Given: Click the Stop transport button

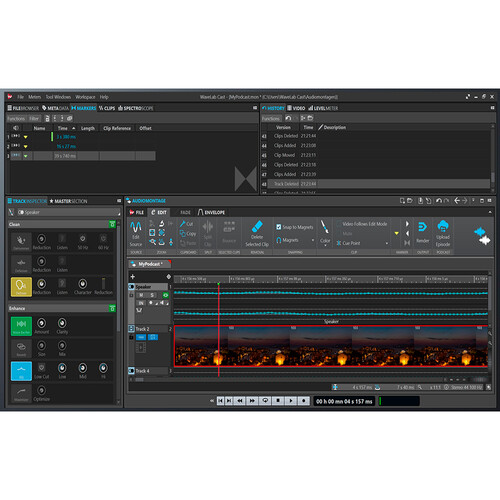Looking at the screenshot, I should 278,401.
